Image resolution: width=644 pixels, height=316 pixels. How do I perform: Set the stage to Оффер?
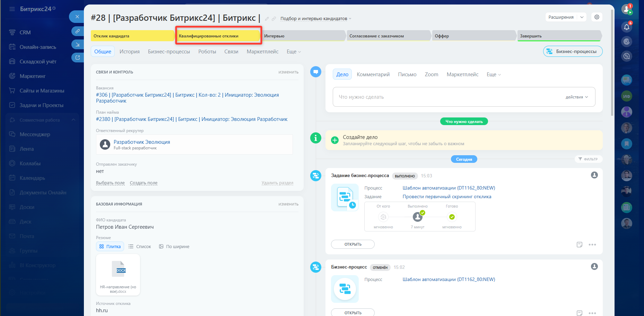pos(474,36)
